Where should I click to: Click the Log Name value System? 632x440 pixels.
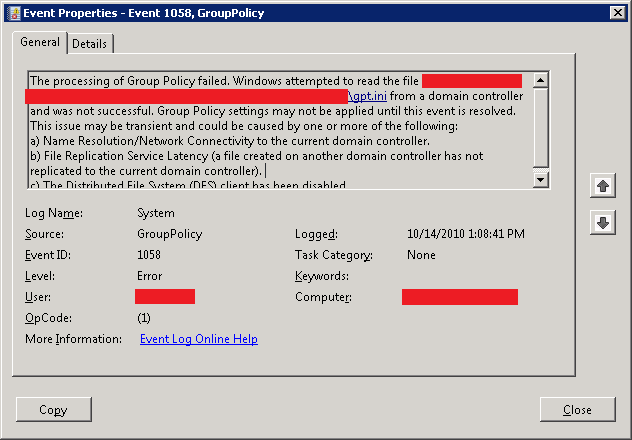tap(156, 213)
